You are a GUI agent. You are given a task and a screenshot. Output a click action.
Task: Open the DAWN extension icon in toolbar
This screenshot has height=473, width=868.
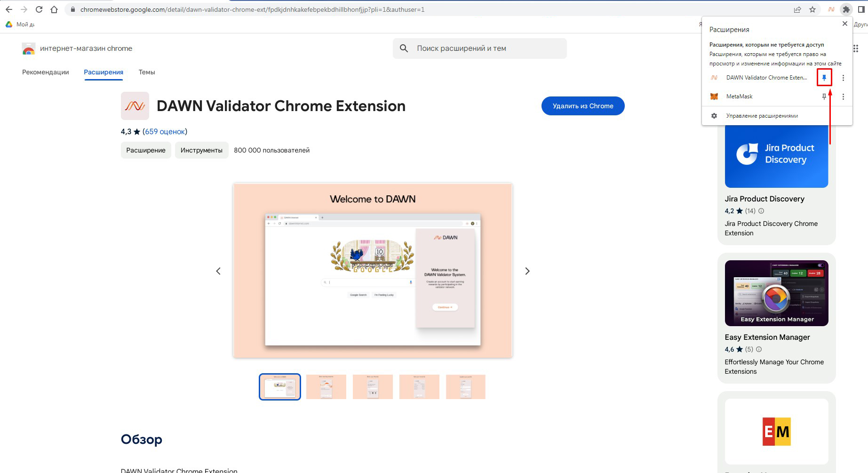[x=831, y=9]
